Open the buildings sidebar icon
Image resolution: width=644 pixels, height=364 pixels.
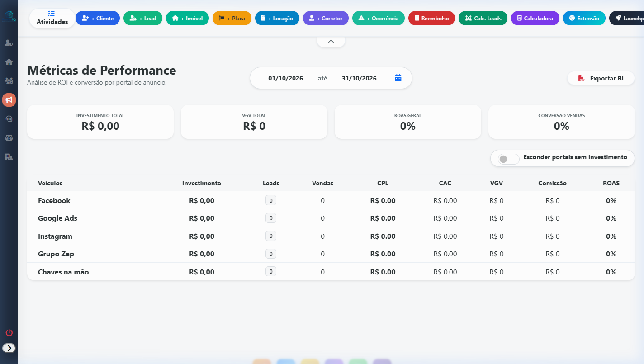[x=9, y=157]
